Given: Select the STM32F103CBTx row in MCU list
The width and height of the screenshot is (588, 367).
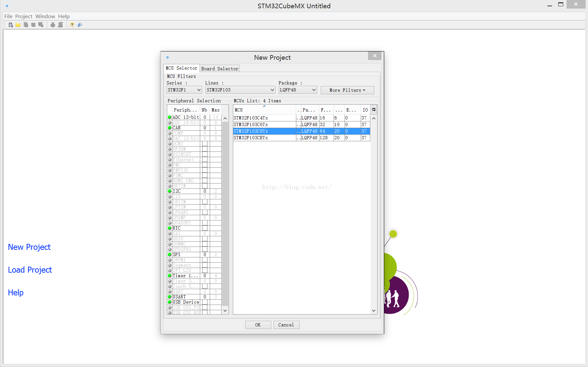Looking at the screenshot, I should [264, 138].
